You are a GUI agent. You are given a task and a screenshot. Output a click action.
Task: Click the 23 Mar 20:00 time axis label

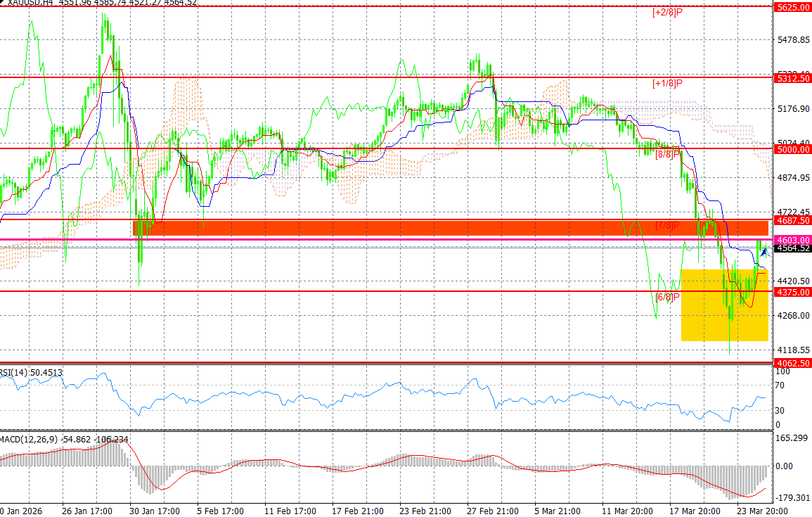coord(763,511)
